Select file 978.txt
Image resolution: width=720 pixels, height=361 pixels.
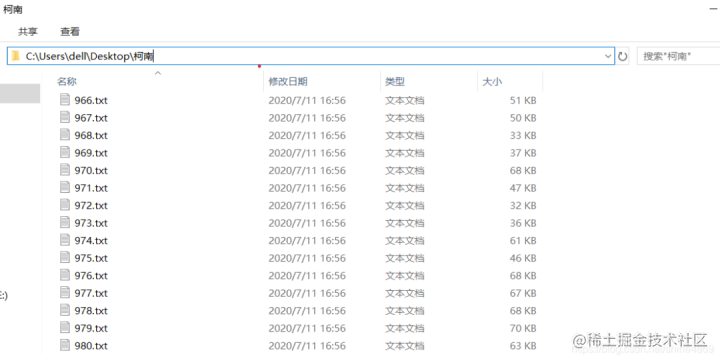click(x=91, y=310)
